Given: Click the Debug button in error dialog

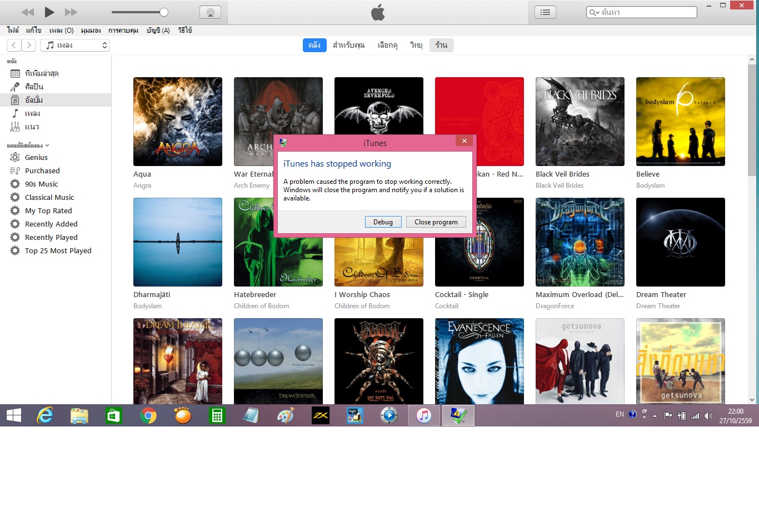Looking at the screenshot, I should (383, 222).
